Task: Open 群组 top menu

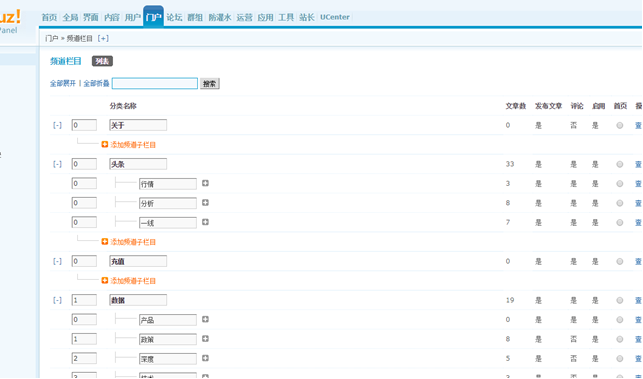Action: click(x=195, y=17)
